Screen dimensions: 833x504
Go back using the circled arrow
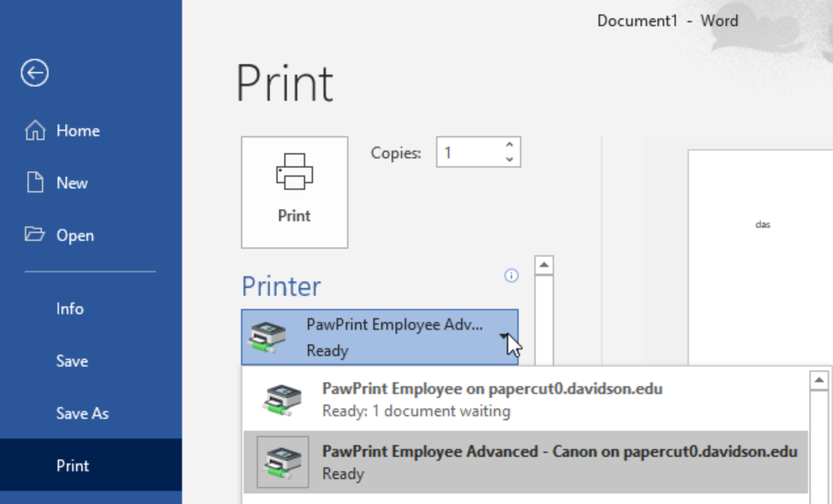[35, 72]
